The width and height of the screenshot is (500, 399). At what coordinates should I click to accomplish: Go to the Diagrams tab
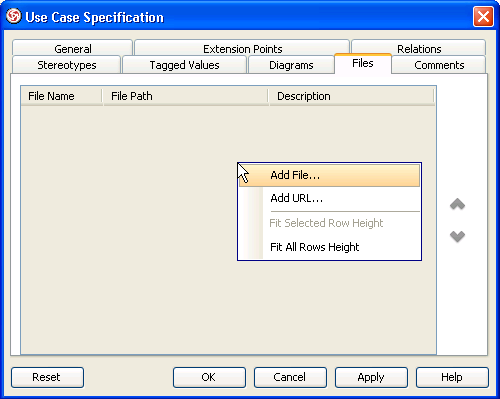(291, 65)
